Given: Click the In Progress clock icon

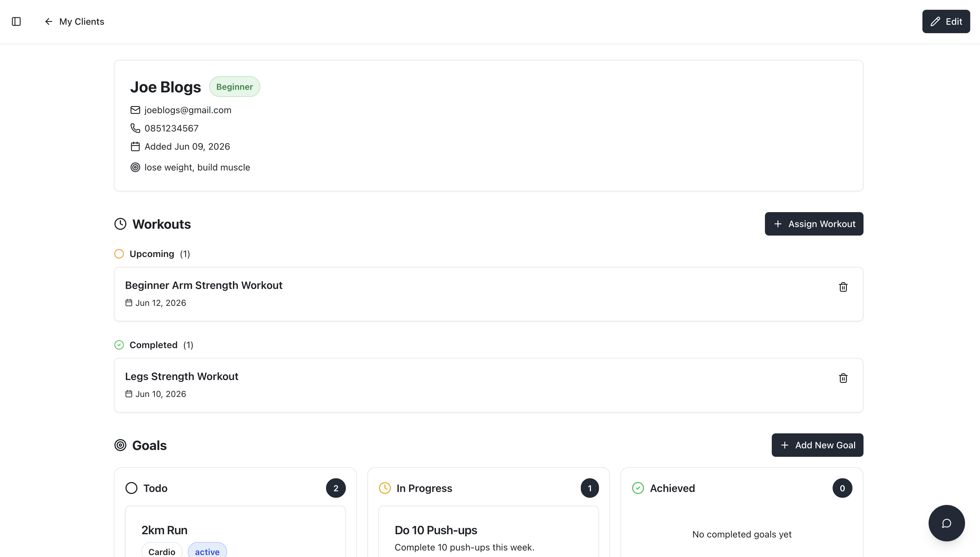Looking at the screenshot, I should point(385,488).
